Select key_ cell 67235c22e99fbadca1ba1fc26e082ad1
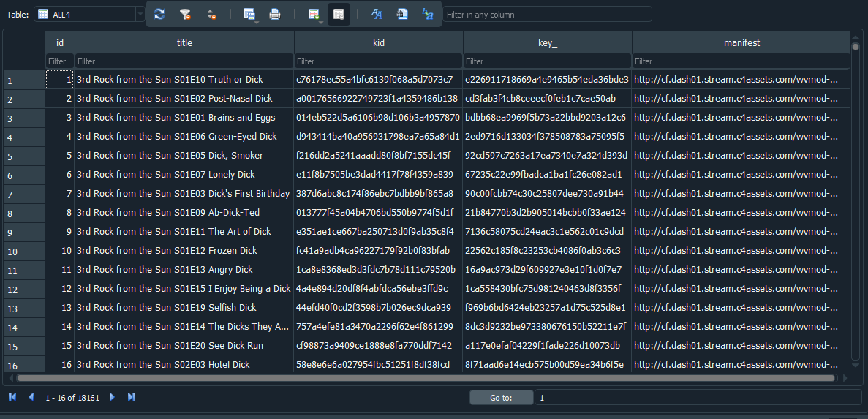The height and width of the screenshot is (419, 868). coord(548,174)
